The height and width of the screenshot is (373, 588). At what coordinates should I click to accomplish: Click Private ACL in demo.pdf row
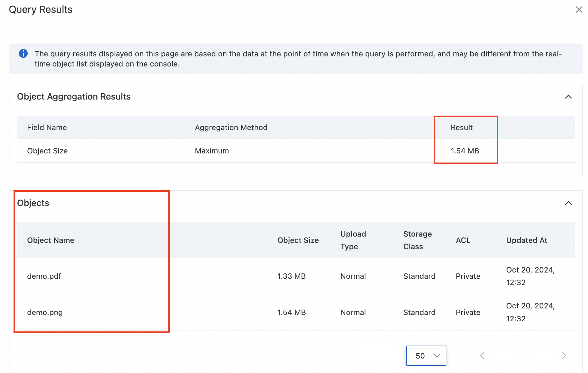click(x=468, y=276)
